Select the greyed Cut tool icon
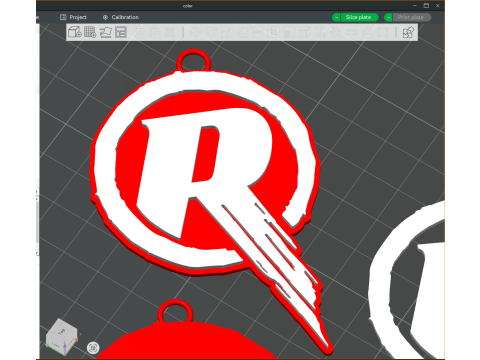Screen dimensions: 480x360 tap(257, 32)
